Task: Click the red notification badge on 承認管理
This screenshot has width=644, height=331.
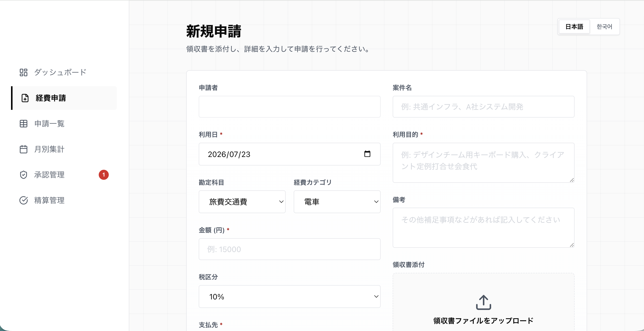Action: (104, 175)
